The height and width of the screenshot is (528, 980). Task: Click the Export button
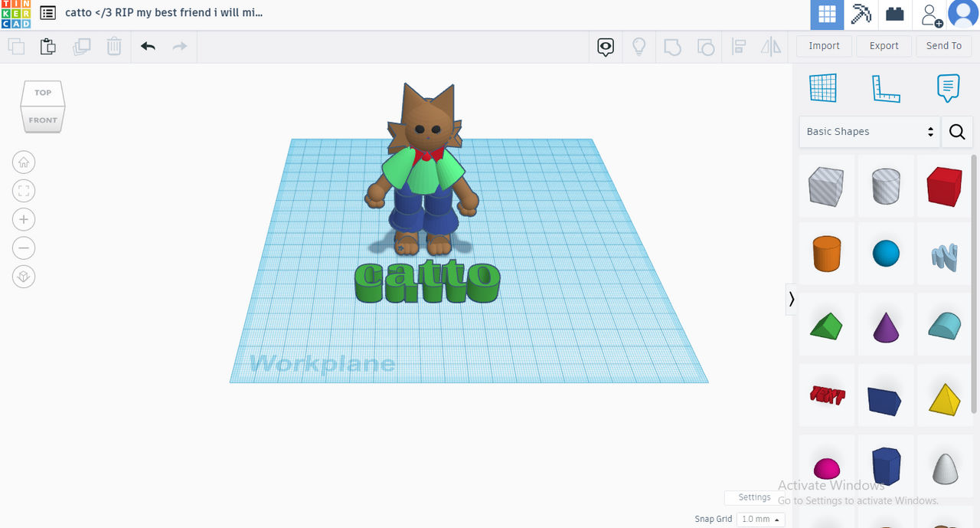884,46
